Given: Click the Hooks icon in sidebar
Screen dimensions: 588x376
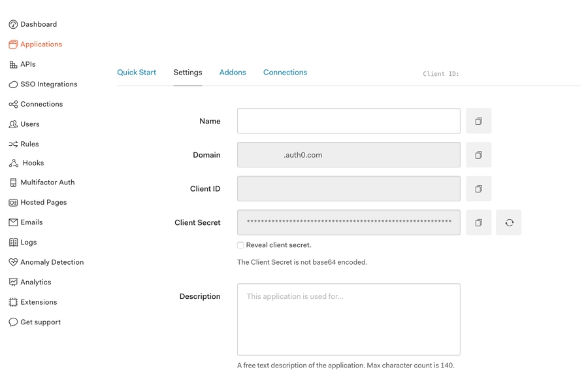Looking at the screenshot, I should (x=13, y=163).
